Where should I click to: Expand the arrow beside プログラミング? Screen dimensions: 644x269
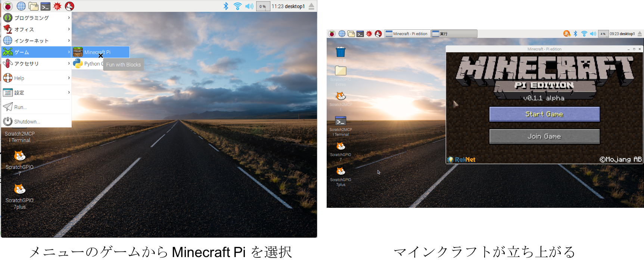point(69,18)
